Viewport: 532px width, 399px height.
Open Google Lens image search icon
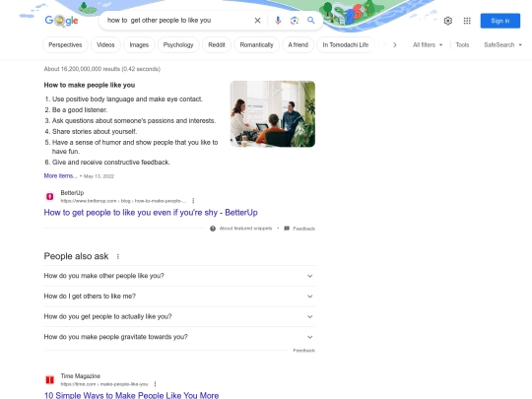(x=295, y=21)
